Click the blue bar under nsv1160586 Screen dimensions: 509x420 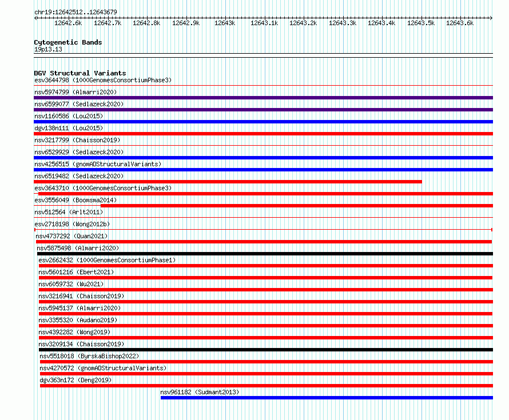(263, 122)
